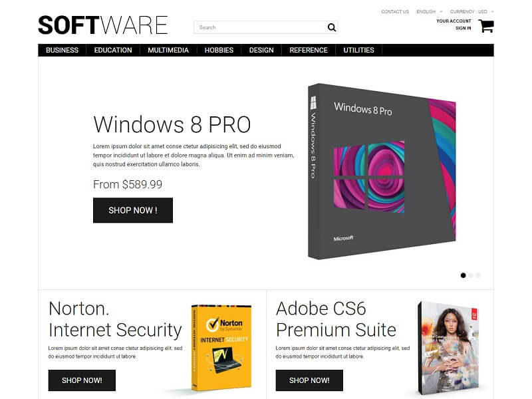
Task: Click the search magnifier icon
Action: [x=331, y=27]
